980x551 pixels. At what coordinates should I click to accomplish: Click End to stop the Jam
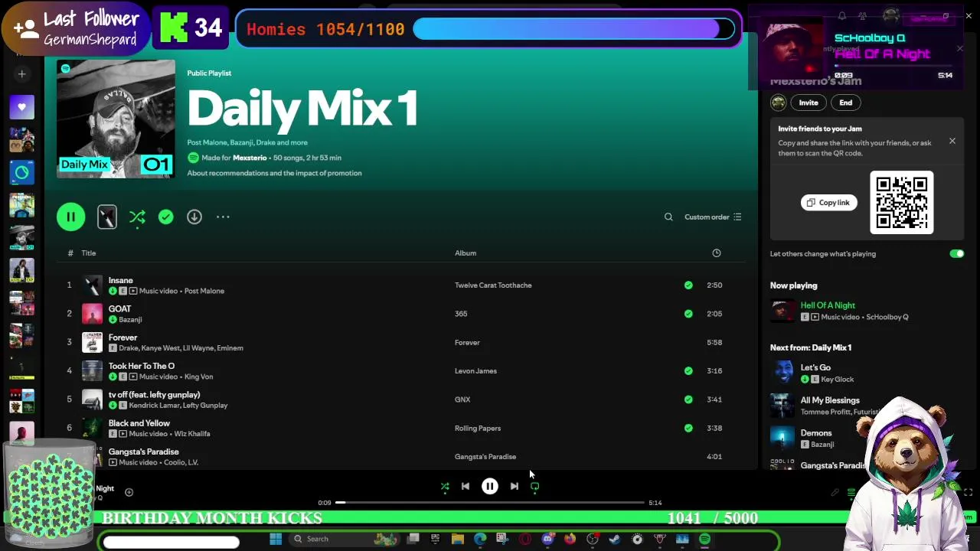(x=845, y=103)
